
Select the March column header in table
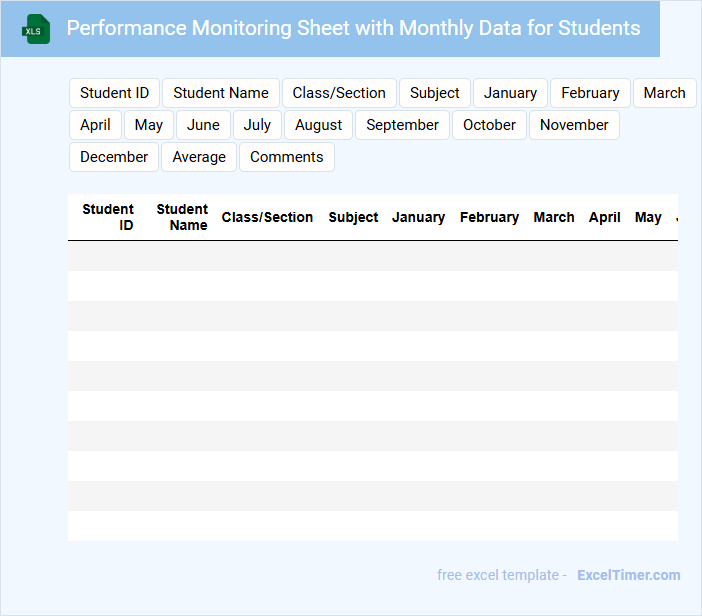point(554,217)
